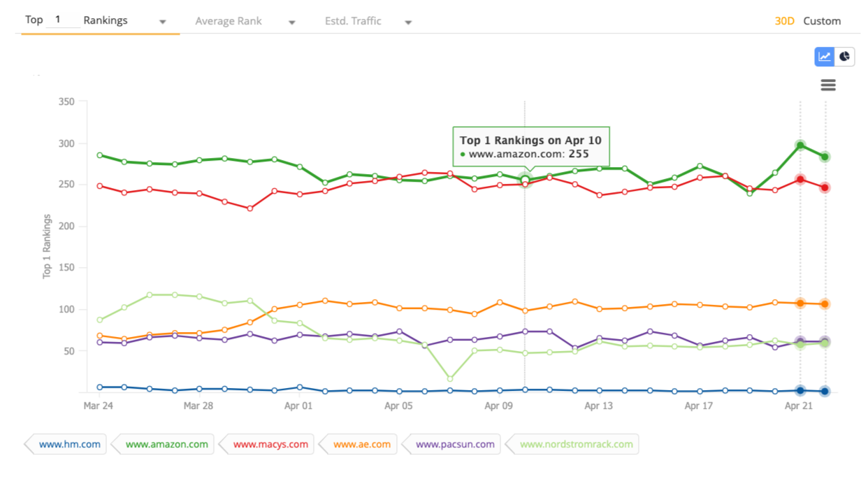
Task: Click the tooltip value www.amazon.com: 255
Action: click(x=524, y=154)
